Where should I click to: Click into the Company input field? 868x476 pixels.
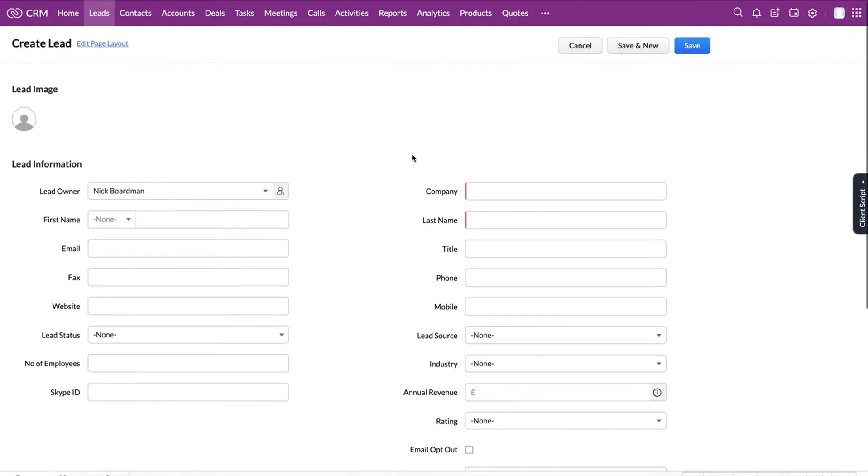(565, 192)
